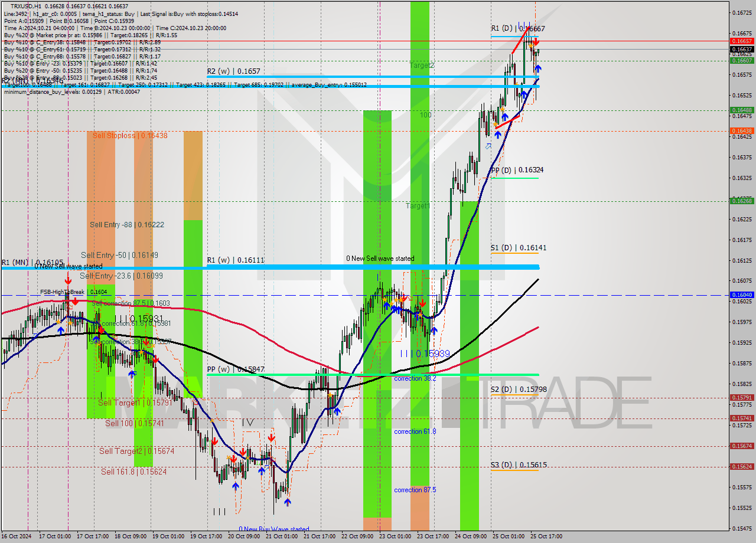
Task: Select the 'R1 (D) | 0.16667' pivot label
Action: [x=518, y=28]
